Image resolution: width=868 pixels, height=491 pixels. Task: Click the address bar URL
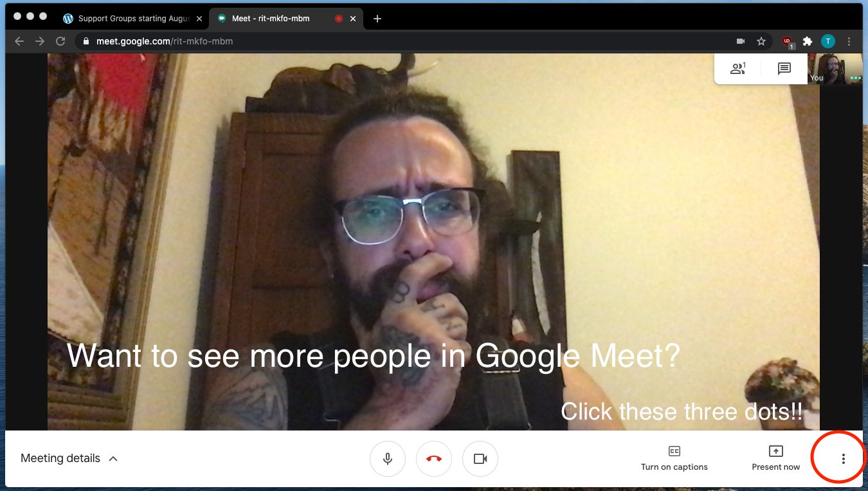click(165, 41)
